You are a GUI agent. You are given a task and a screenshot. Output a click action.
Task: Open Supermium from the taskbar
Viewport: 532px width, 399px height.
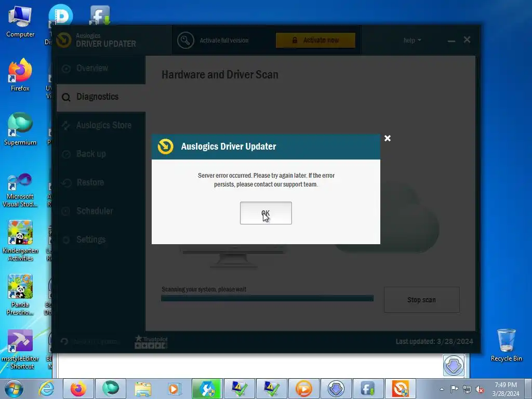tap(110, 389)
